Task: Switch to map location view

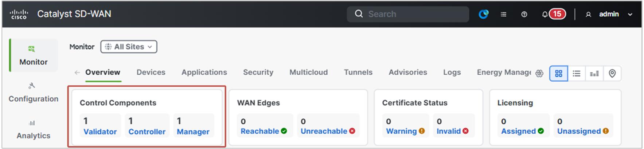Action: coord(612,74)
